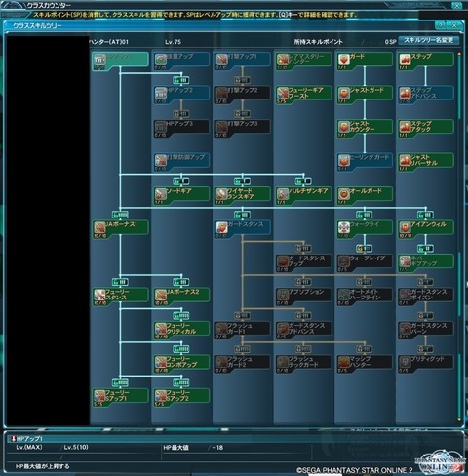Click the 0 SP skill point value
This screenshot has width=468, height=476.
(x=390, y=42)
